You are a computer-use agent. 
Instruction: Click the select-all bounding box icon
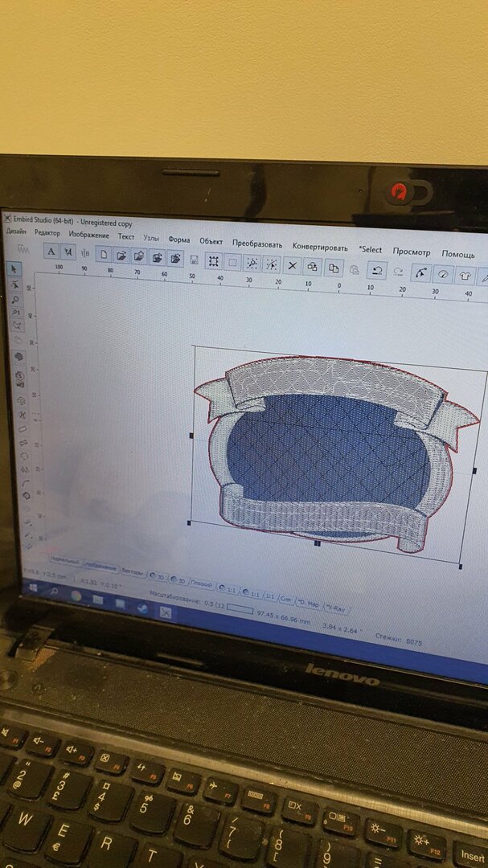tap(214, 261)
